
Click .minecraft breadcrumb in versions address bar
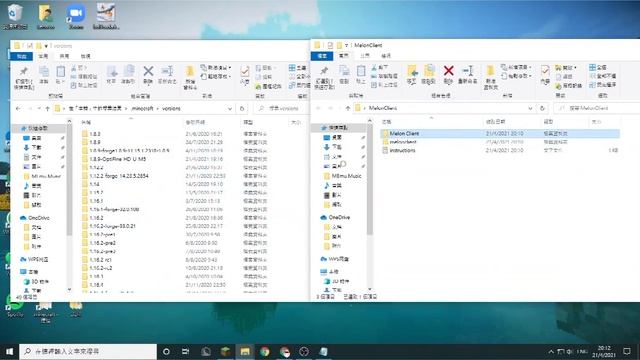(x=142, y=109)
